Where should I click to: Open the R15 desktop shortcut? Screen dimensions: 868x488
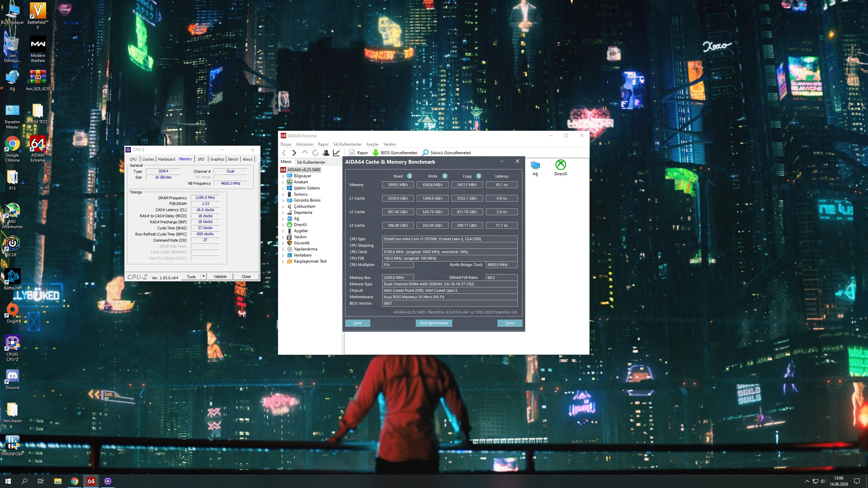tap(13, 180)
